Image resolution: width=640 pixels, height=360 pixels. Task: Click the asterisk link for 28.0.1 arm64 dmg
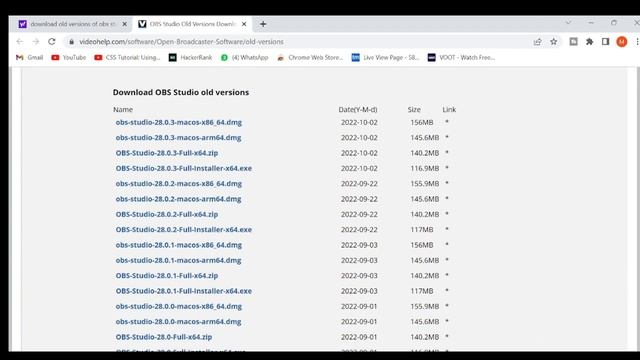[x=447, y=260]
